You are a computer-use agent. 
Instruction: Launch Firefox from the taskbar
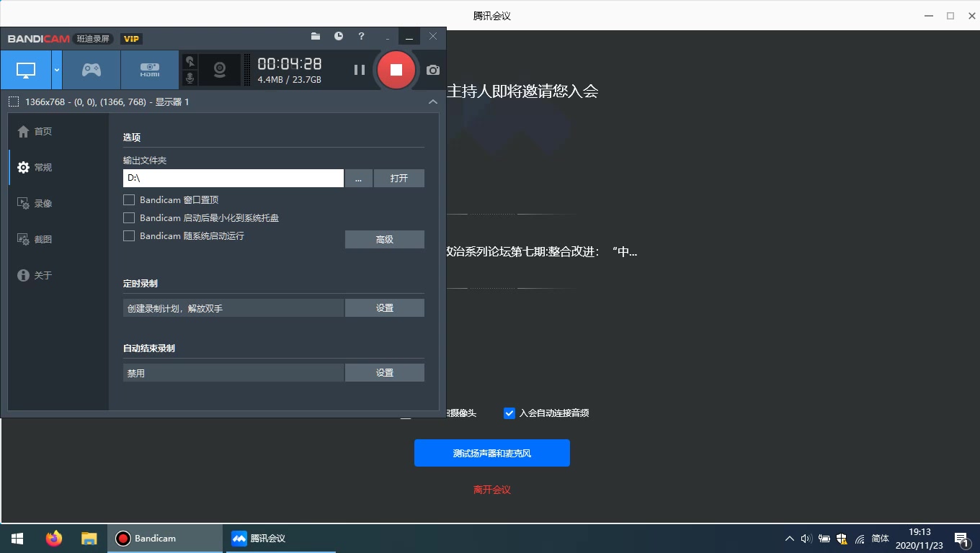54,538
